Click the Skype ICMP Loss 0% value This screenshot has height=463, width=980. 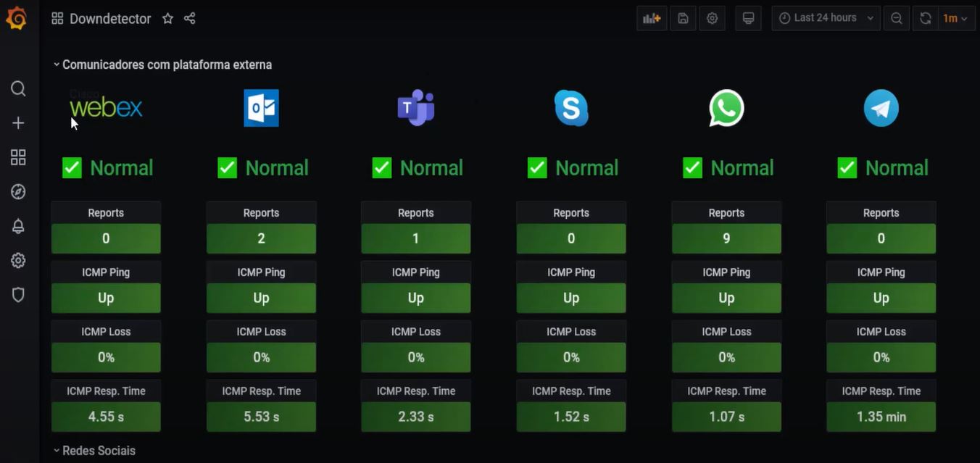571,357
